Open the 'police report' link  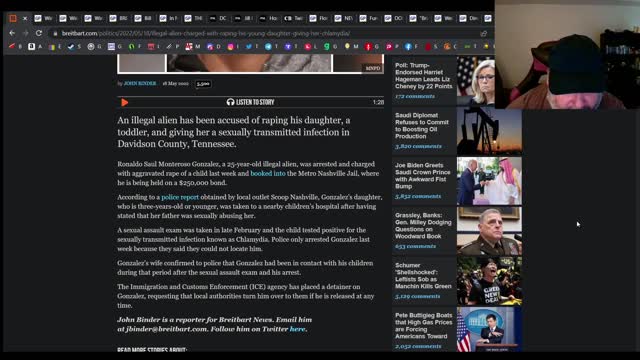pyautogui.click(x=180, y=197)
